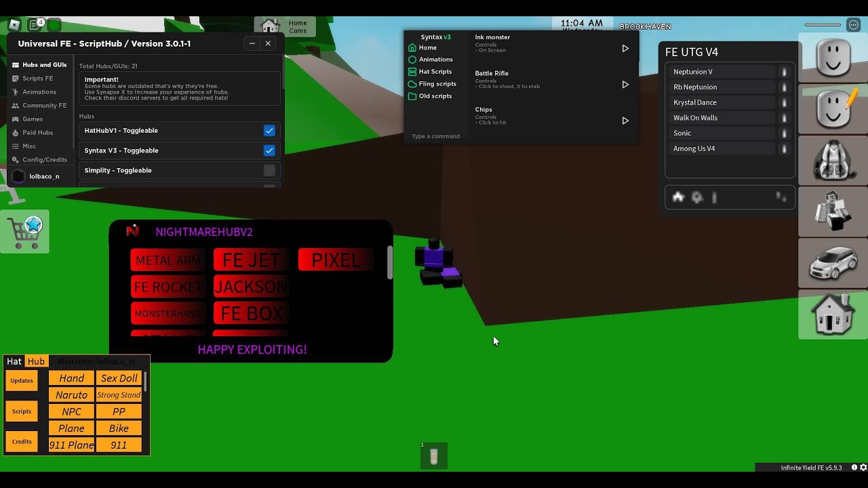Uncheck the HatHubV1 - Toggleable checkbox

(269, 130)
